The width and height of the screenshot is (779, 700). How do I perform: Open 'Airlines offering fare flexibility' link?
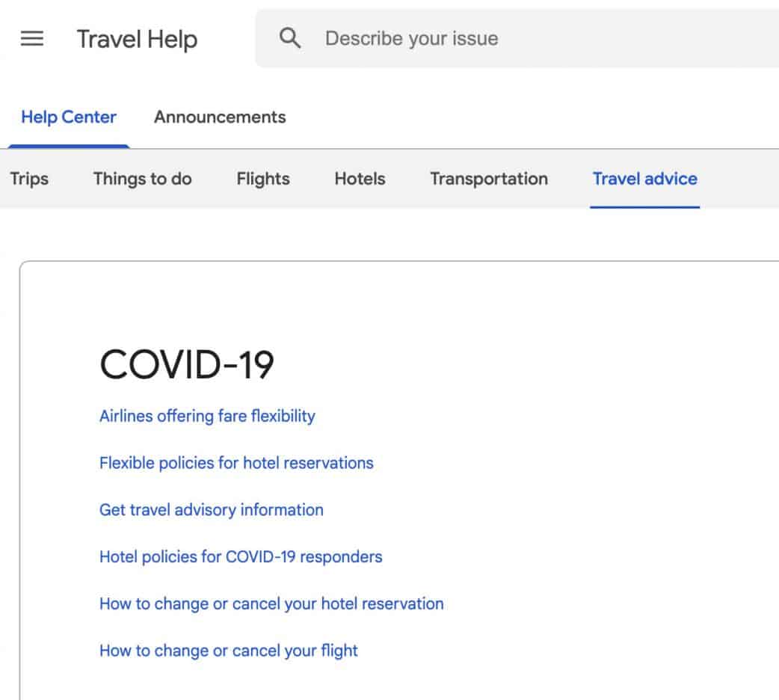tap(207, 416)
